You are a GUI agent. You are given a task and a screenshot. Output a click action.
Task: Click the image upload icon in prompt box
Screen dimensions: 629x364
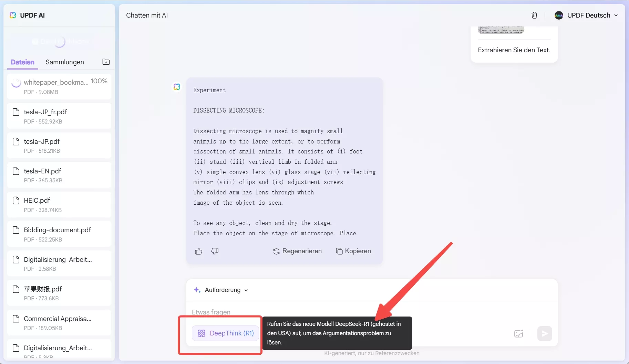click(519, 333)
